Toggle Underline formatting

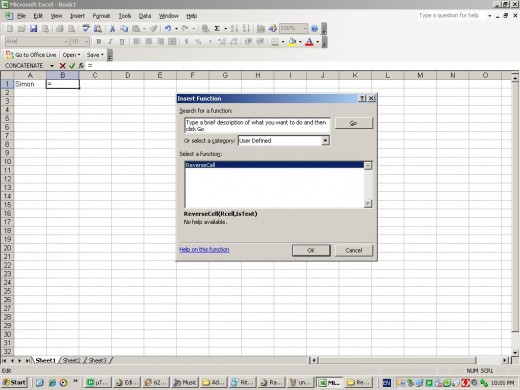[122, 42]
